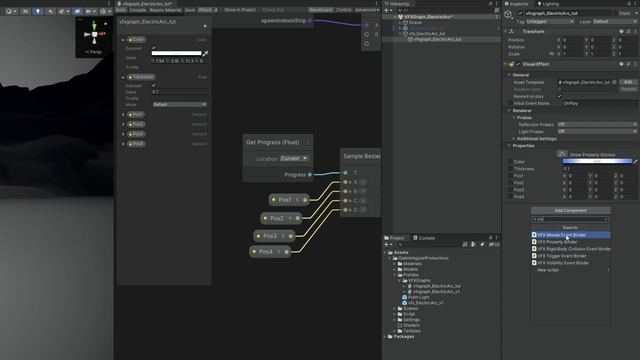Click the Pos1 node output port
The width and height of the screenshot is (640, 360).
[x=305, y=200]
